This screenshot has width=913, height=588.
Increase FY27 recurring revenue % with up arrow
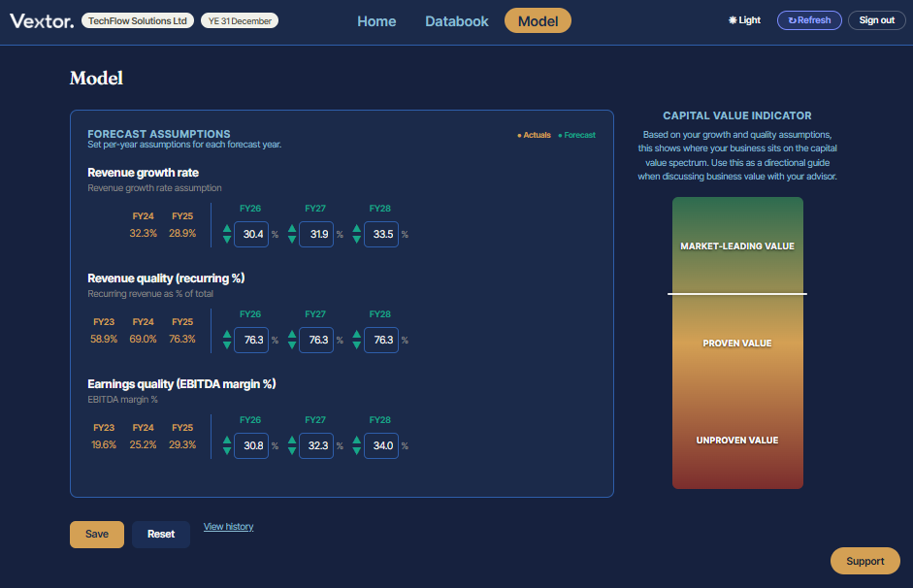[292, 335]
